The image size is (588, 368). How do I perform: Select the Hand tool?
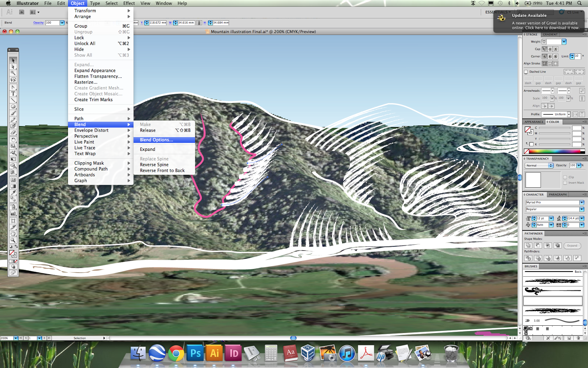[13, 234]
